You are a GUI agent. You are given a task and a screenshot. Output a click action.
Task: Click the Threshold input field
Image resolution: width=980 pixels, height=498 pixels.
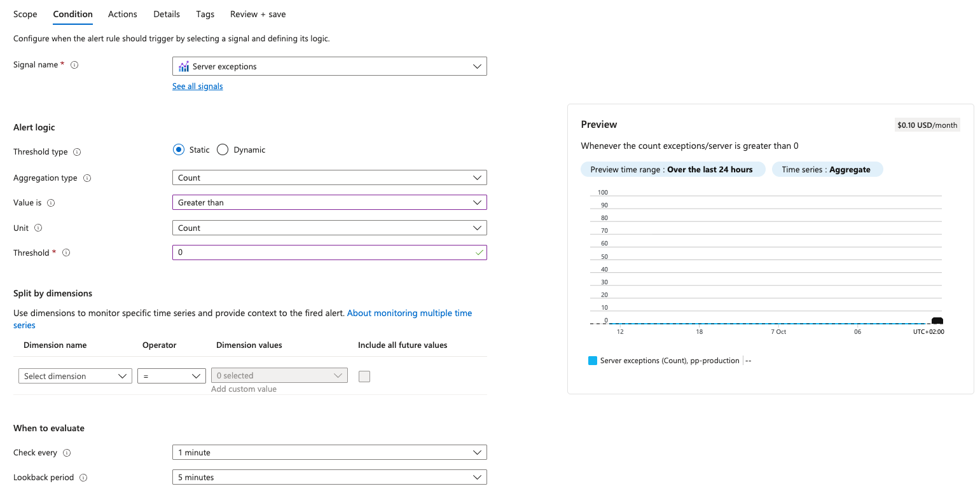329,252
